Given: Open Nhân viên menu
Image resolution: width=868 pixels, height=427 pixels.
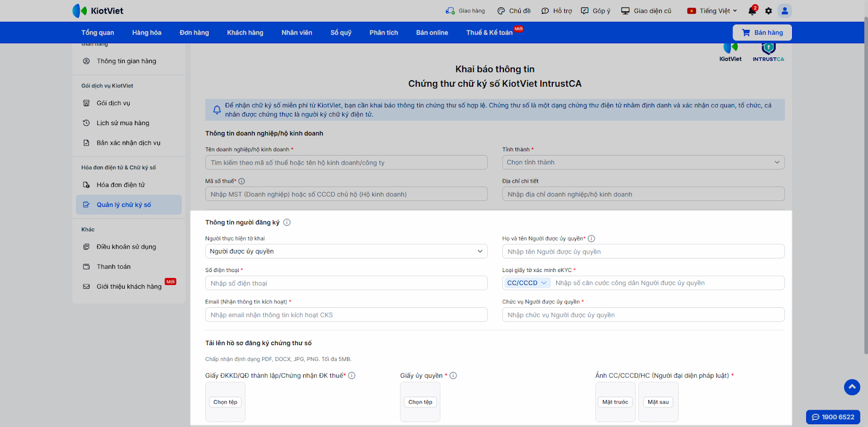Looking at the screenshot, I should pos(297,33).
